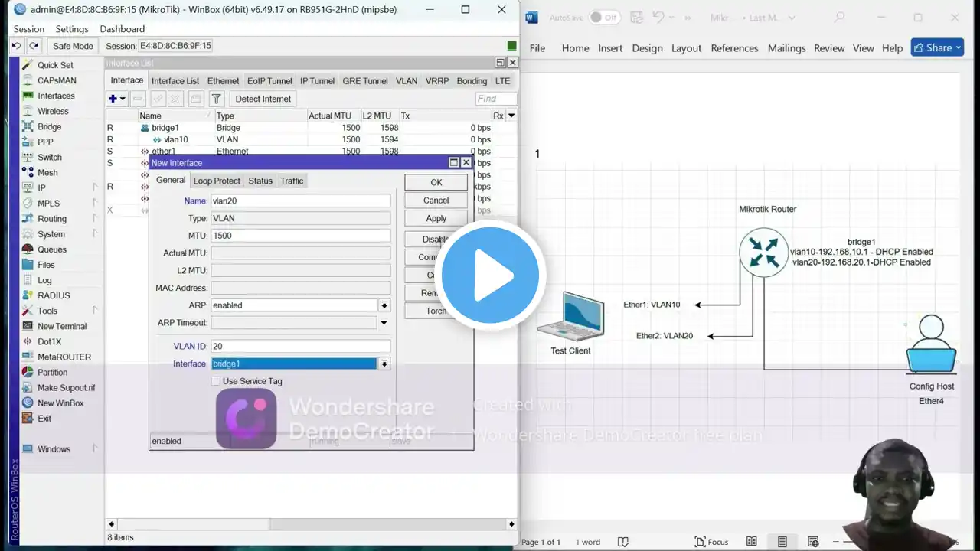The image size is (980, 551).
Task: Open Word Insert ribbon tab
Action: 610,48
